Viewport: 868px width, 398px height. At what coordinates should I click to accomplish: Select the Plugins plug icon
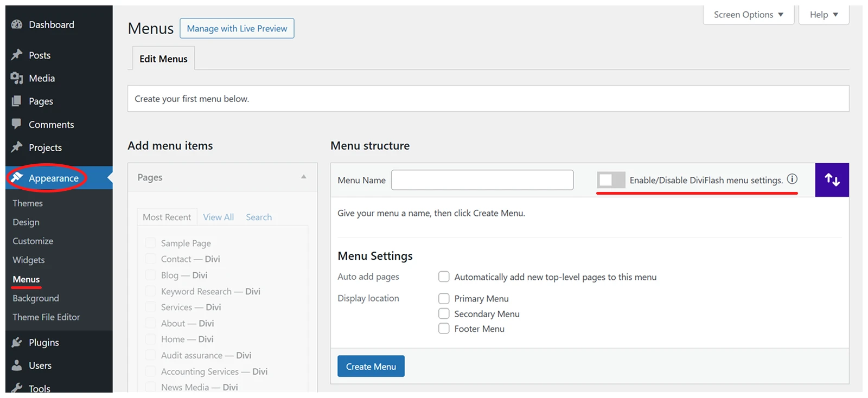pyautogui.click(x=17, y=342)
